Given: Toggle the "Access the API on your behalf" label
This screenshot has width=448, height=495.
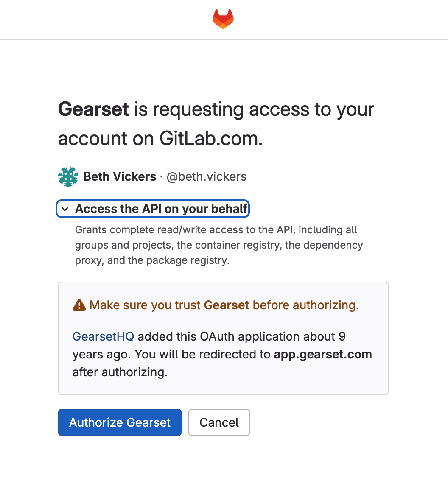Looking at the screenshot, I should pos(161,209).
